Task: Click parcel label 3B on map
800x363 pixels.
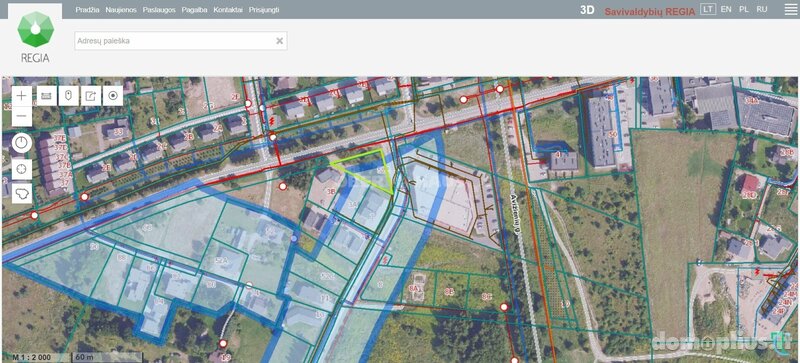Action: pyautogui.click(x=331, y=192)
